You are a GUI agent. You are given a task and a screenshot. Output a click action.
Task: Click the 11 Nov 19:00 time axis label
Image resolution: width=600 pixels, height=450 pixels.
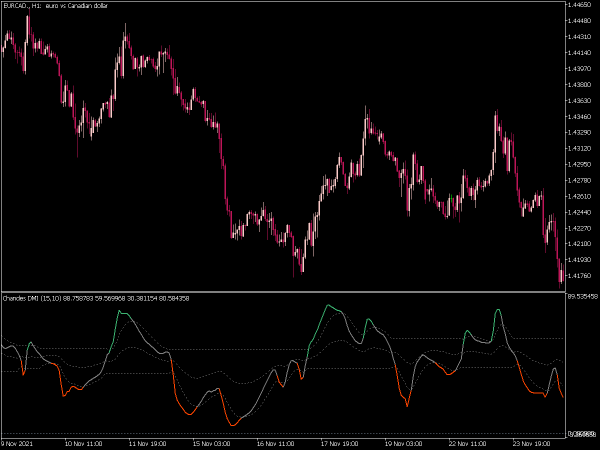click(x=147, y=444)
